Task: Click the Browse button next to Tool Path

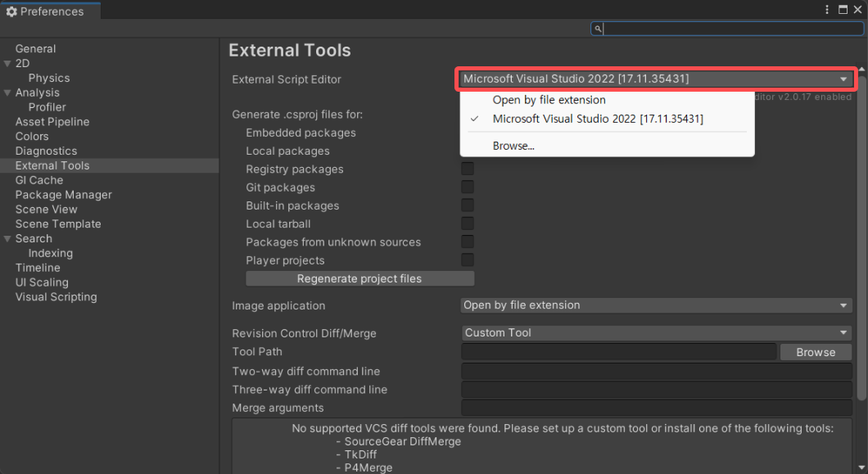Action: (x=816, y=352)
